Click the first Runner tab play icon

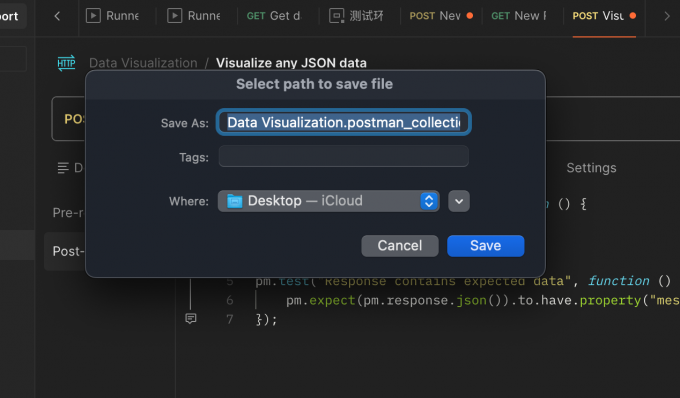tap(93, 16)
